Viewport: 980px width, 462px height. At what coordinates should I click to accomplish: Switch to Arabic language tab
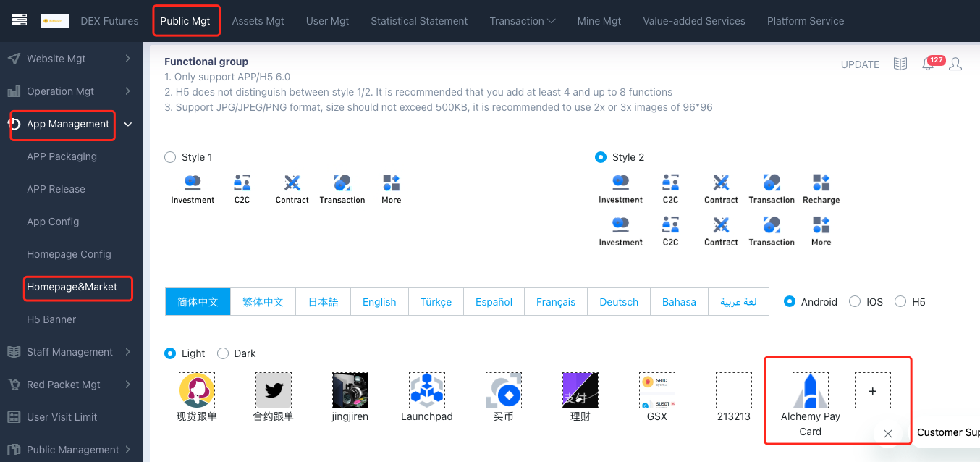(738, 302)
